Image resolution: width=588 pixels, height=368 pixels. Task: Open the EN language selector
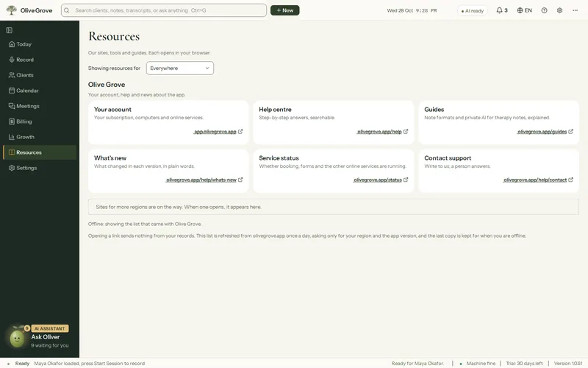click(524, 10)
